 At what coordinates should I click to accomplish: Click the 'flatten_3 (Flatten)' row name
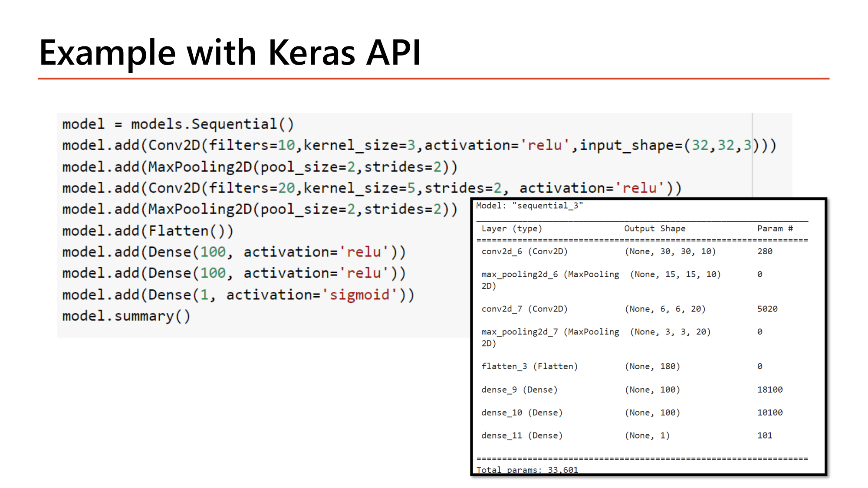coord(529,367)
